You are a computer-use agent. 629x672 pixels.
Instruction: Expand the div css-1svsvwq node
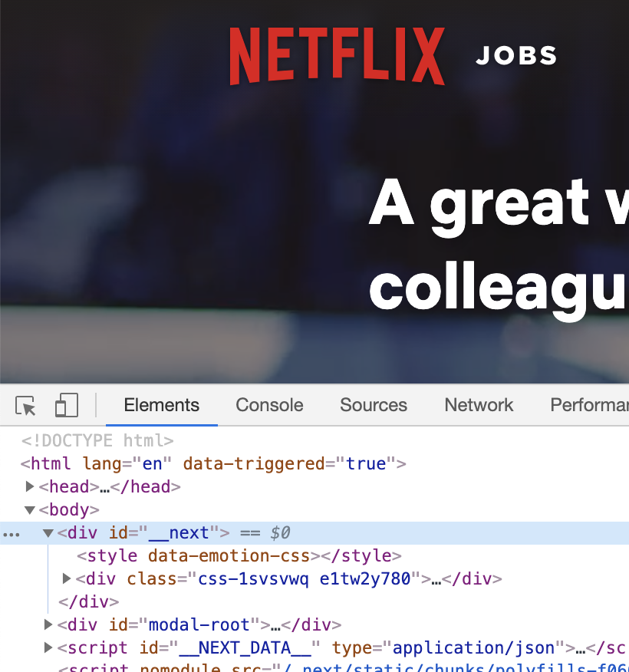point(67,578)
